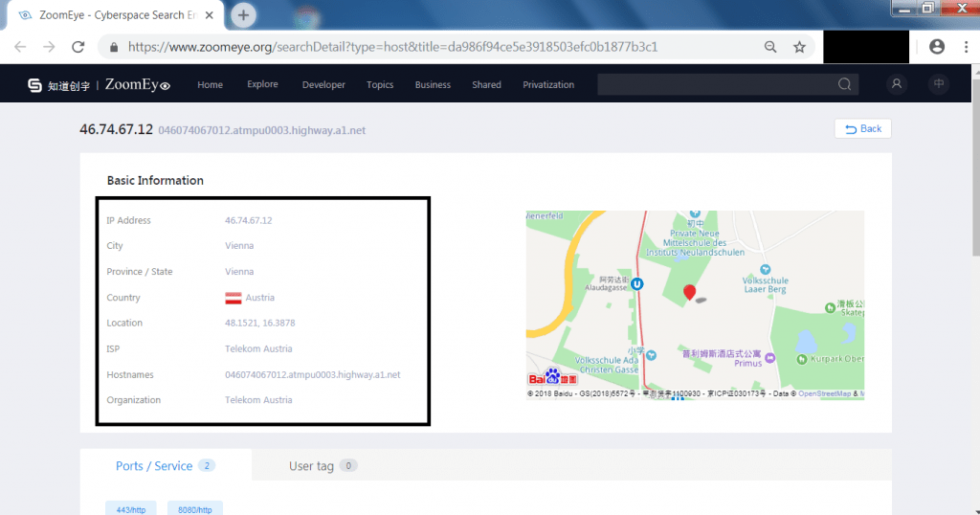This screenshot has height=515, width=980.
Task: Click the Back button
Action: 862,128
